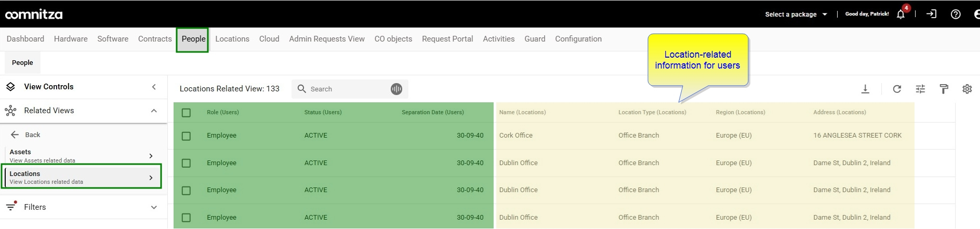The height and width of the screenshot is (229, 980).
Task: Collapse the View Controls panel chevron
Action: coord(154,87)
